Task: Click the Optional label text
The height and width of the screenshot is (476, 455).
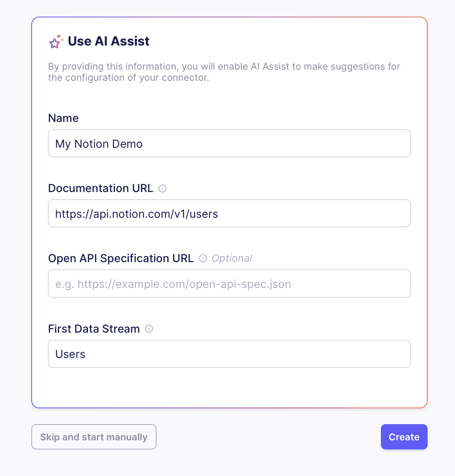Action: tap(231, 258)
